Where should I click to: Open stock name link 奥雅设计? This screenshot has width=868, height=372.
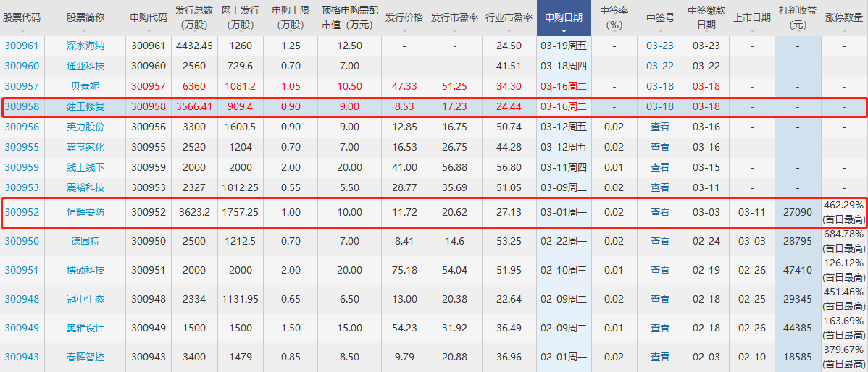(85, 329)
